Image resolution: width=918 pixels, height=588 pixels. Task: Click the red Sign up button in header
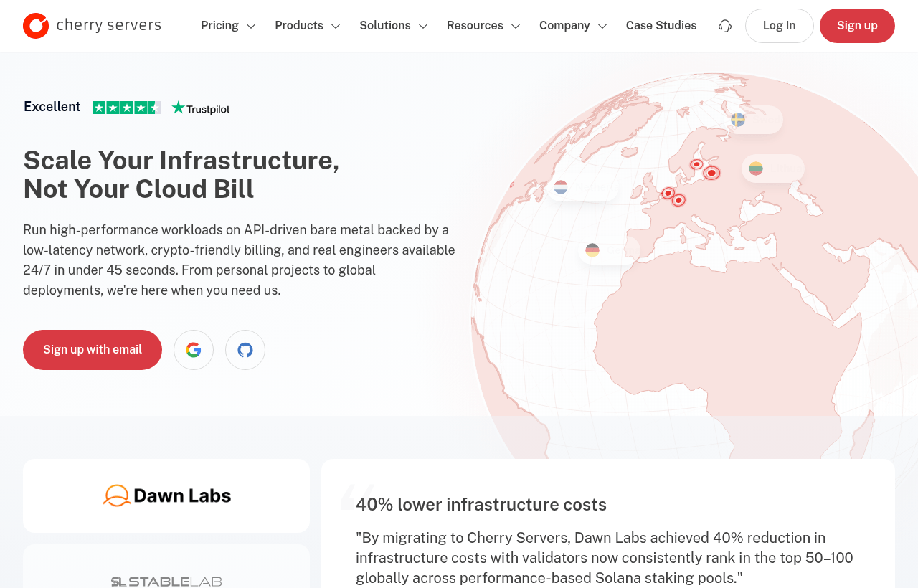(857, 26)
